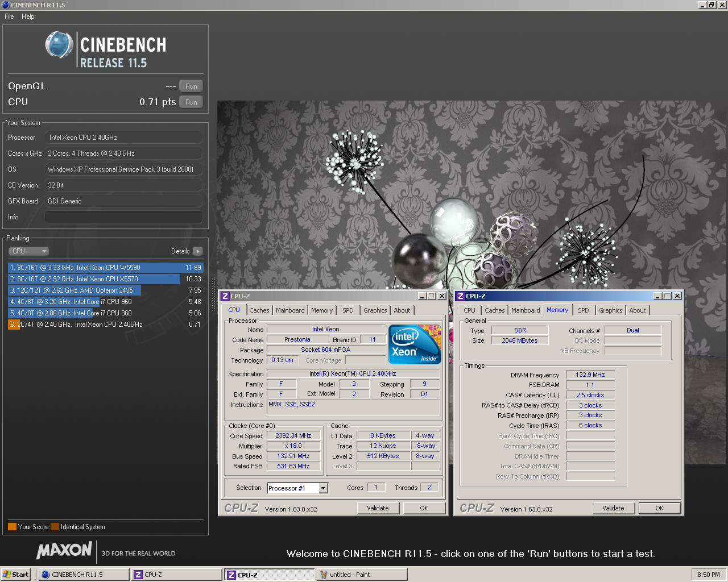Click the Channels # Dual field
Screen dimensions: 728x582
point(633,331)
